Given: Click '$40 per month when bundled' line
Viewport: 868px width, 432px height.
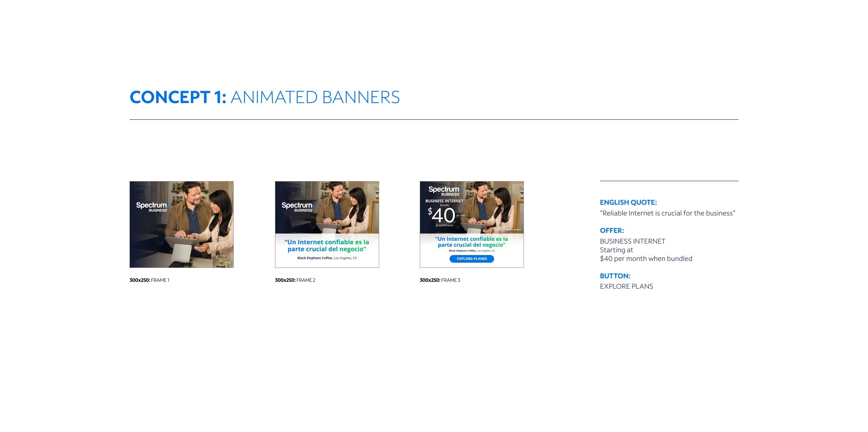Looking at the screenshot, I should click(x=646, y=259).
